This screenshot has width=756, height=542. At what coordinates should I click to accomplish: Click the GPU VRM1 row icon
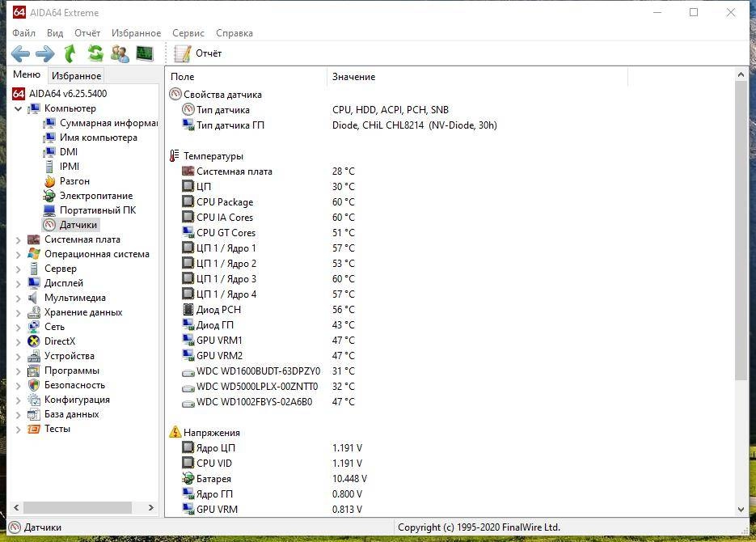click(188, 341)
